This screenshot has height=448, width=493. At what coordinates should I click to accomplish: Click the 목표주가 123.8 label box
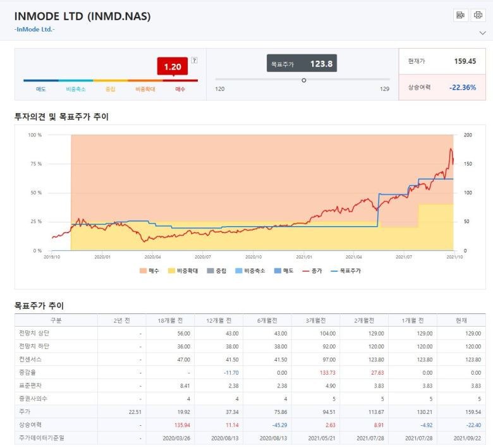point(302,63)
